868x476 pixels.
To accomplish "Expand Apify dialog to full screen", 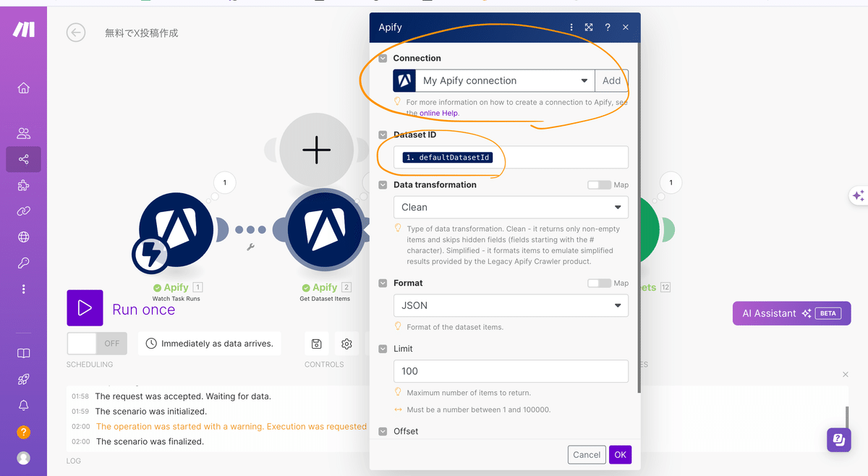I will pyautogui.click(x=589, y=27).
